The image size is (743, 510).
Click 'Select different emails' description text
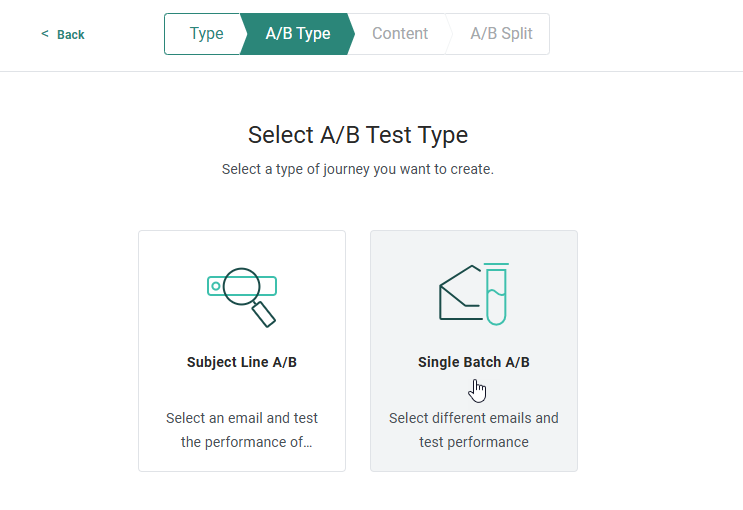(x=473, y=418)
